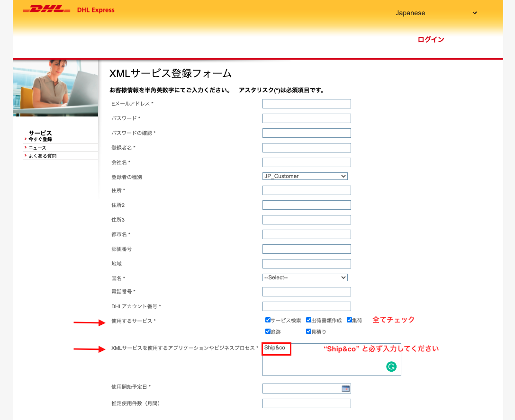Click the woman-with-laptop banner image

coord(55,88)
